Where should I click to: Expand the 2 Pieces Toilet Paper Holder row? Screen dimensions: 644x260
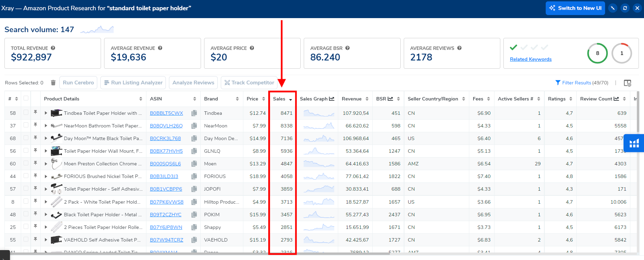pyautogui.click(x=46, y=227)
